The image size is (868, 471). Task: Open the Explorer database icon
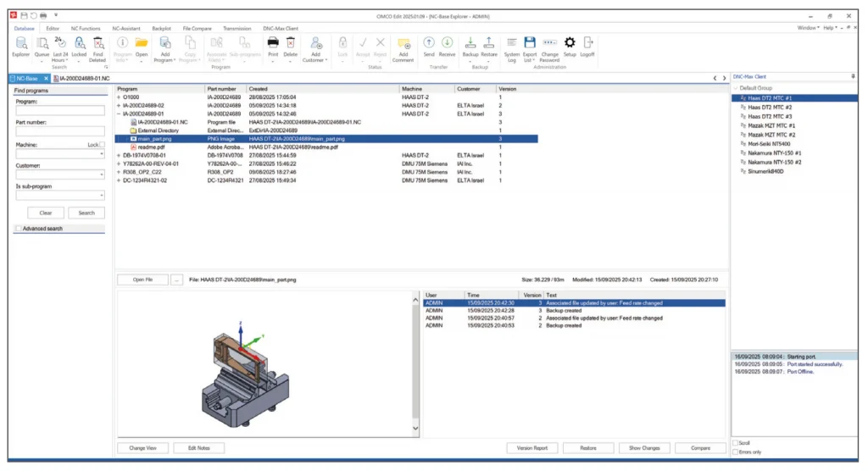click(x=20, y=43)
